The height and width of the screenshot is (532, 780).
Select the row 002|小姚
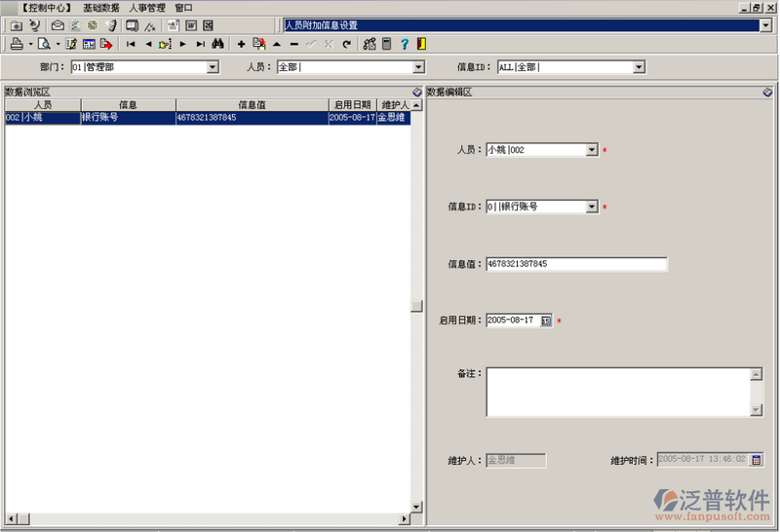click(x=208, y=118)
